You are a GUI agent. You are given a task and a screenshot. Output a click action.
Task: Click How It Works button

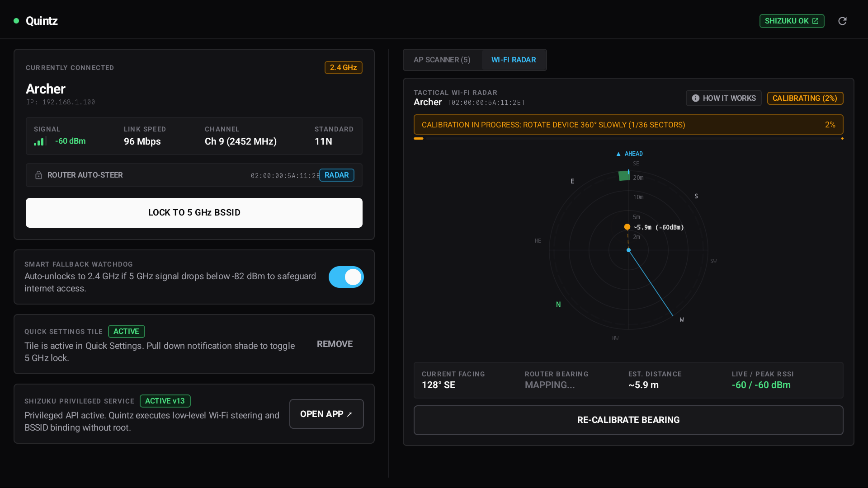tap(723, 98)
